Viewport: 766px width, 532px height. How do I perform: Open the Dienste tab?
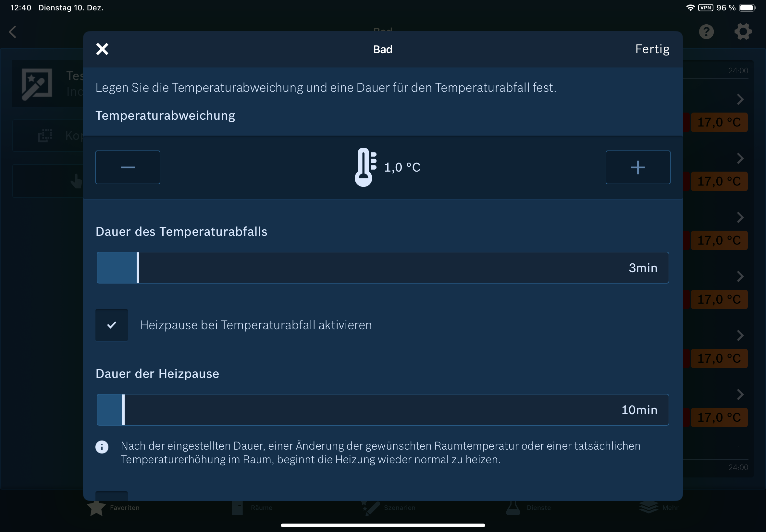[x=528, y=508]
